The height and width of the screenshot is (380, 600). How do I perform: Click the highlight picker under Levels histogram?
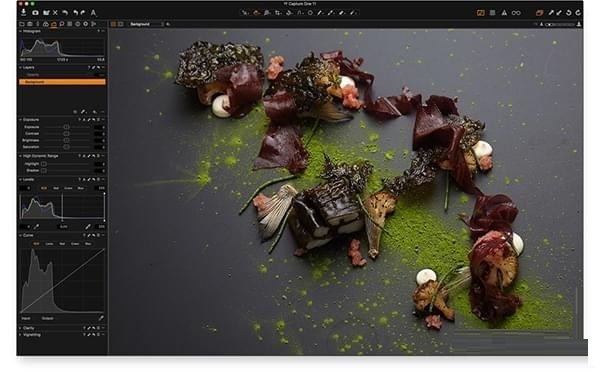coord(88,227)
